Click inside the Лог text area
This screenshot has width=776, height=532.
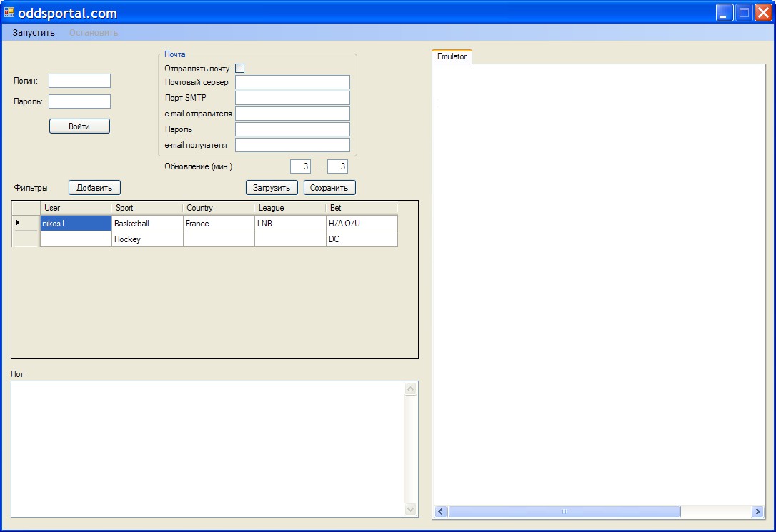point(208,449)
